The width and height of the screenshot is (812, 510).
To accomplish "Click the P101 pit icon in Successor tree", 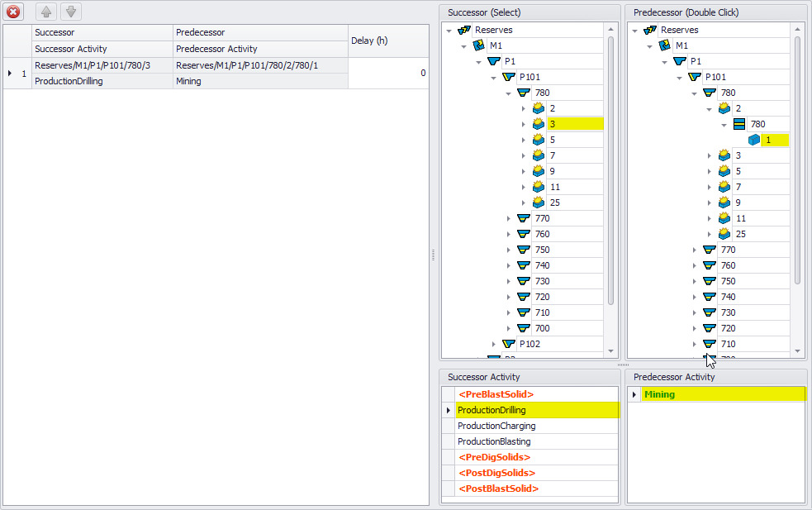I will pyautogui.click(x=509, y=77).
